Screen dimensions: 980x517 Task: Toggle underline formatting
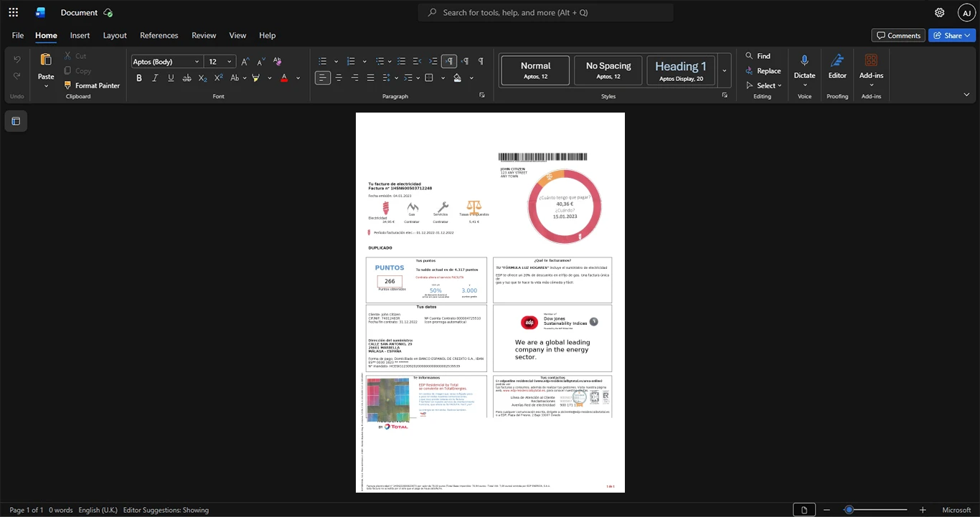pyautogui.click(x=171, y=78)
